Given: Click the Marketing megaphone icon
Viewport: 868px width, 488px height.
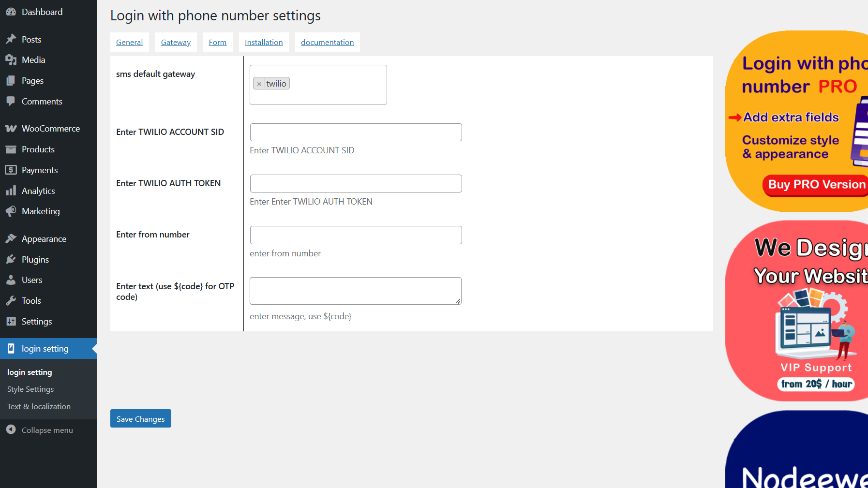Looking at the screenshot, I should point(11,211).
